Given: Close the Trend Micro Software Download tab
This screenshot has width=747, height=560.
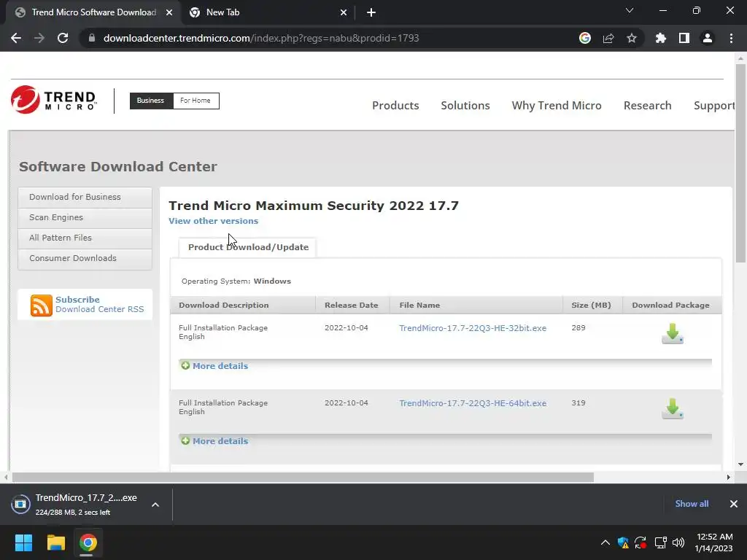Looking at the screenshot, I should 169,13.
